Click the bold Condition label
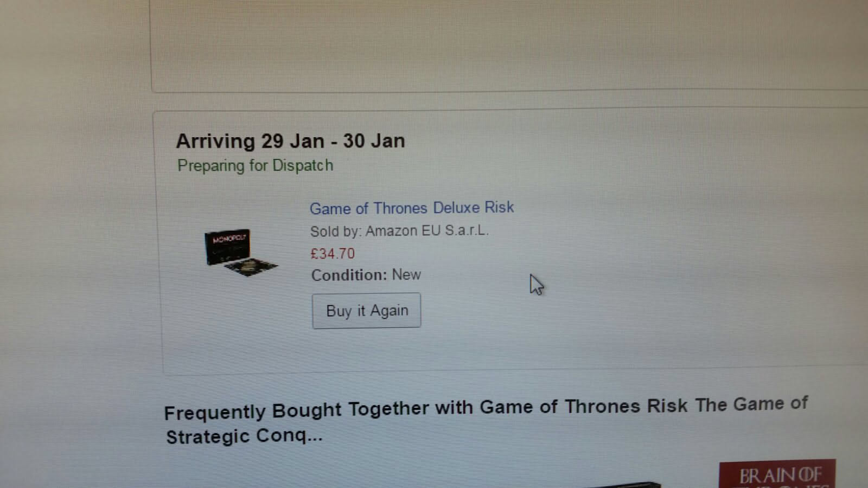 pos(349,275)
